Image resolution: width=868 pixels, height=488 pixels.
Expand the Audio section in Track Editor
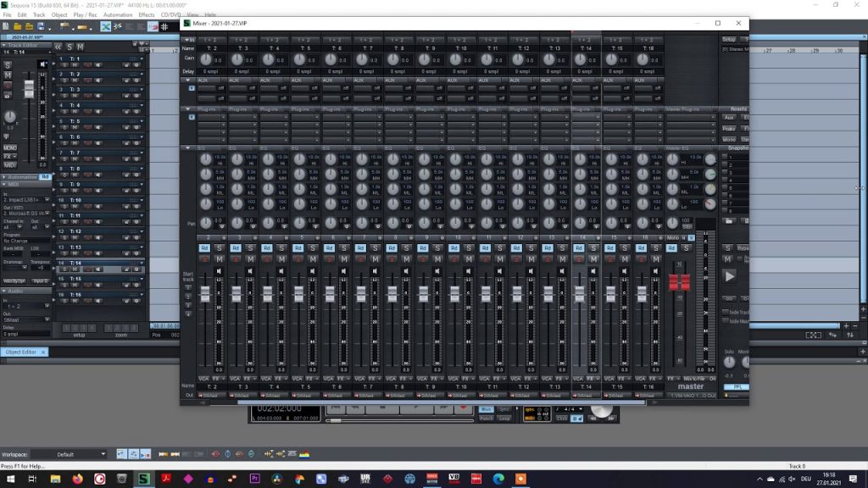pos(4,291)
